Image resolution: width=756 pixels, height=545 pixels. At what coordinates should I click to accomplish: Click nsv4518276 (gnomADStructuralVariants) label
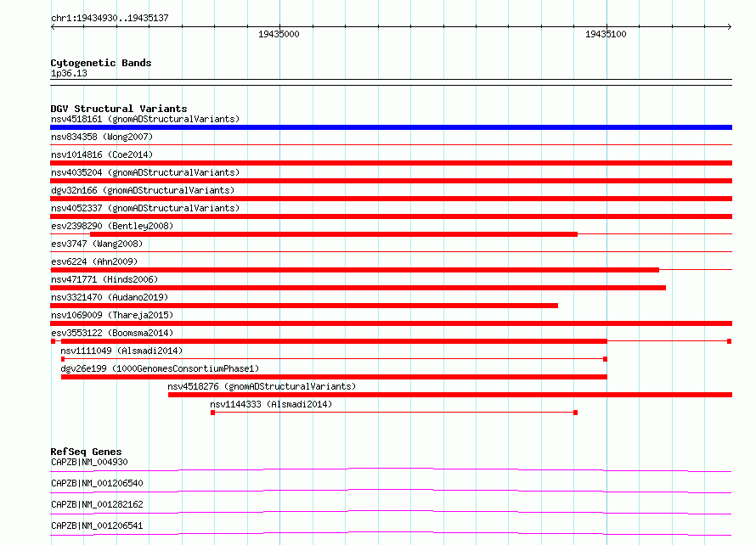click(262, 386)
